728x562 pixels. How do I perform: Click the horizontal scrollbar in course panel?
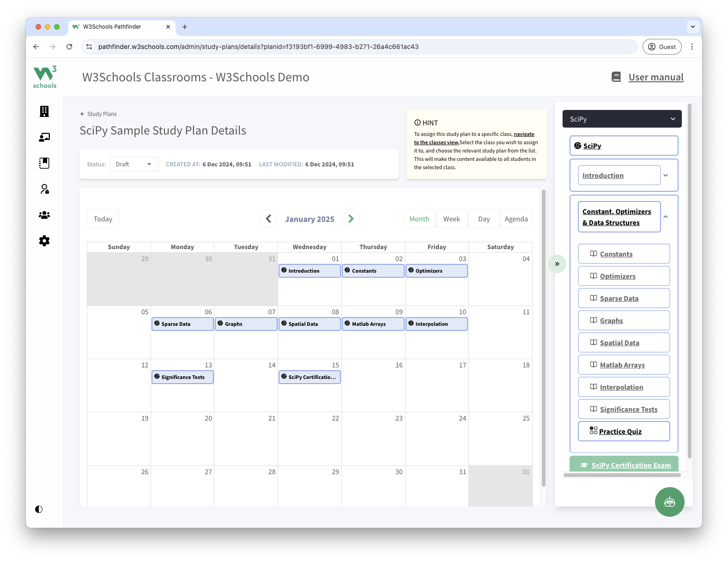(622, 475)
